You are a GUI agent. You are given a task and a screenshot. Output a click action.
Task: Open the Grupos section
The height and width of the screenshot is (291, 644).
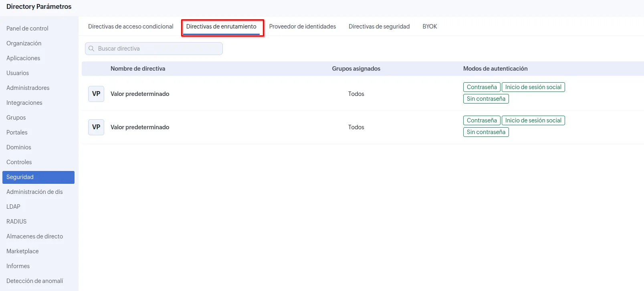(x=16, y=118)
